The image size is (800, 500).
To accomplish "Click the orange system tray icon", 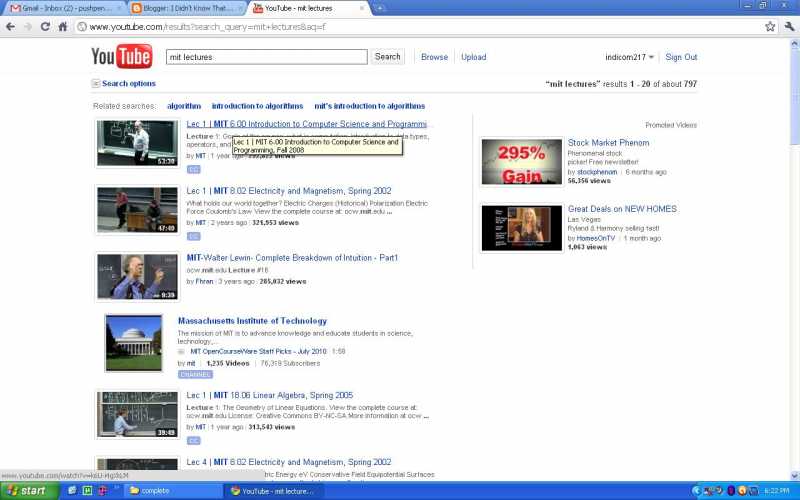I will 742,491.
